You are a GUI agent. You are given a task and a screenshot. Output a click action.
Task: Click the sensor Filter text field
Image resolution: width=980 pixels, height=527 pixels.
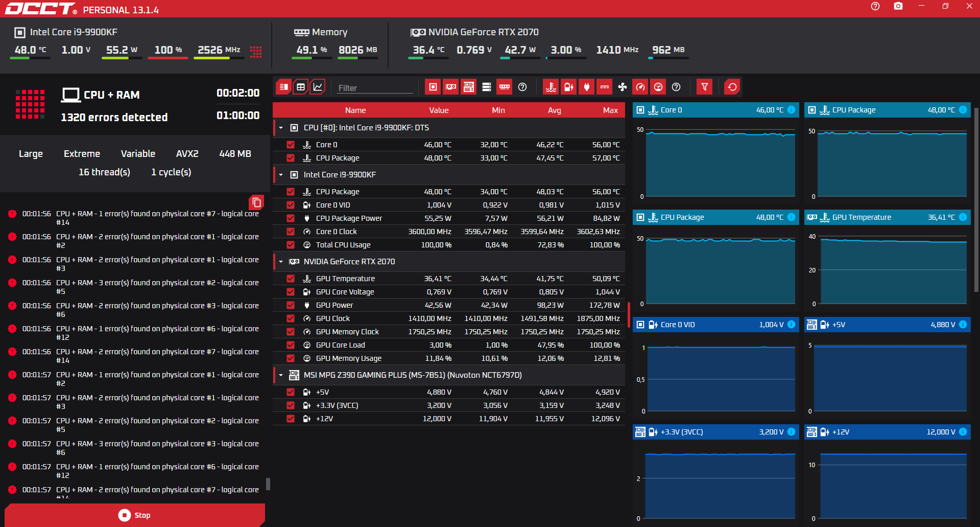click(x=375, y=88)
